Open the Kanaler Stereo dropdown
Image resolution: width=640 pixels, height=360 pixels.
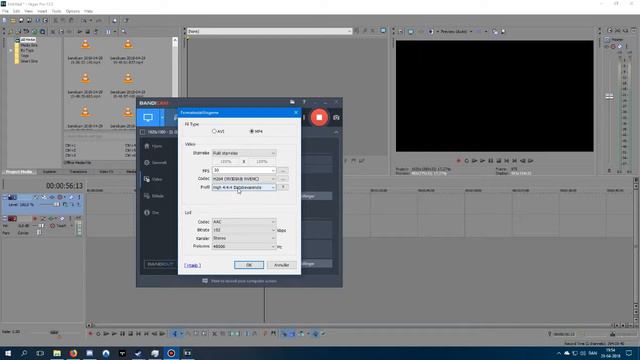click(x=244, y=238)
